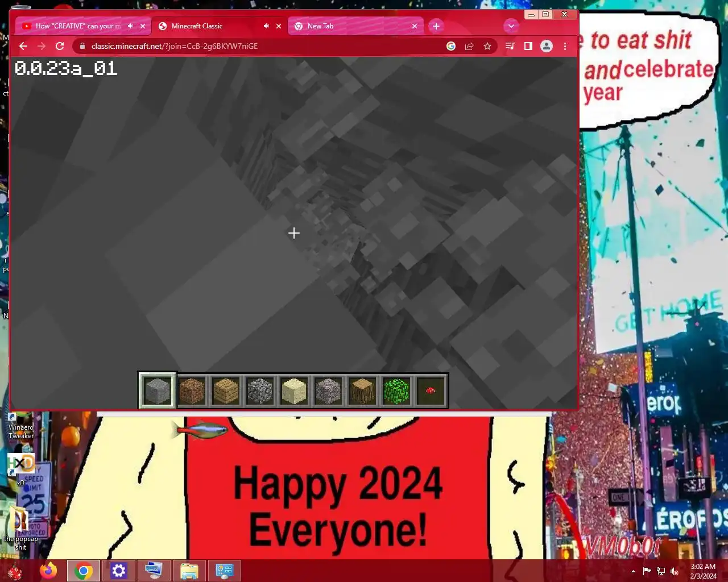
Task: Bookmark this tab with star icon
Action: tap(487, 46)
